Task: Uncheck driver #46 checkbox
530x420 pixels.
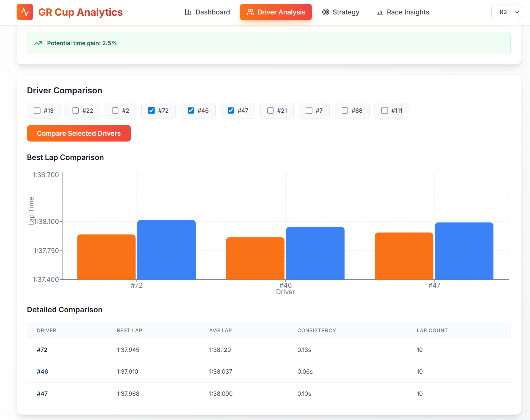Action: (191, 111)
